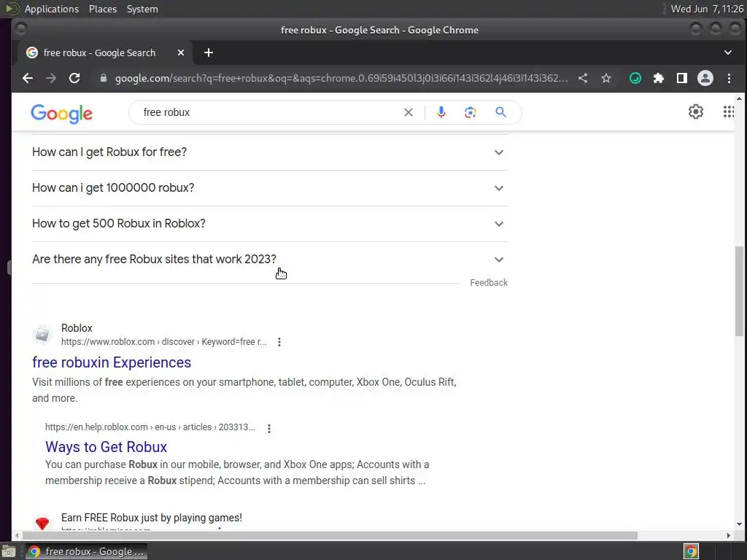
Task: Open the Applications menu
Action: 52,9
